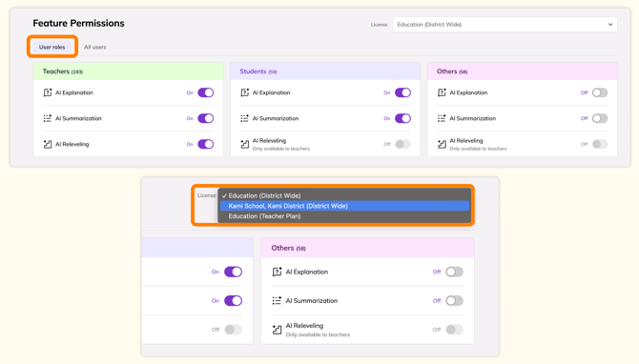This screenshot has height=364, width=639.
Task: Turn off Teachers AI Releveling toggle
Action: 205,144
